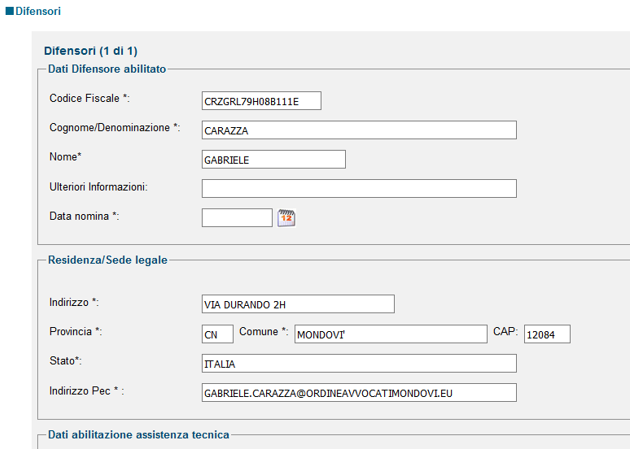This screenshot has width=637, height=462.
Task: Click the Difensori (1 di 1) heading
Action: [91, 51]
